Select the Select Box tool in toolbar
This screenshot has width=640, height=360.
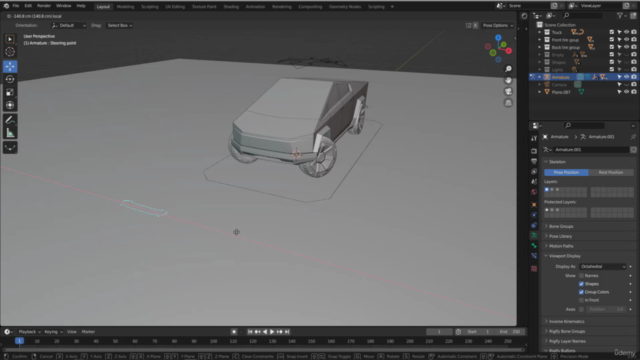(x=10, y=39)
